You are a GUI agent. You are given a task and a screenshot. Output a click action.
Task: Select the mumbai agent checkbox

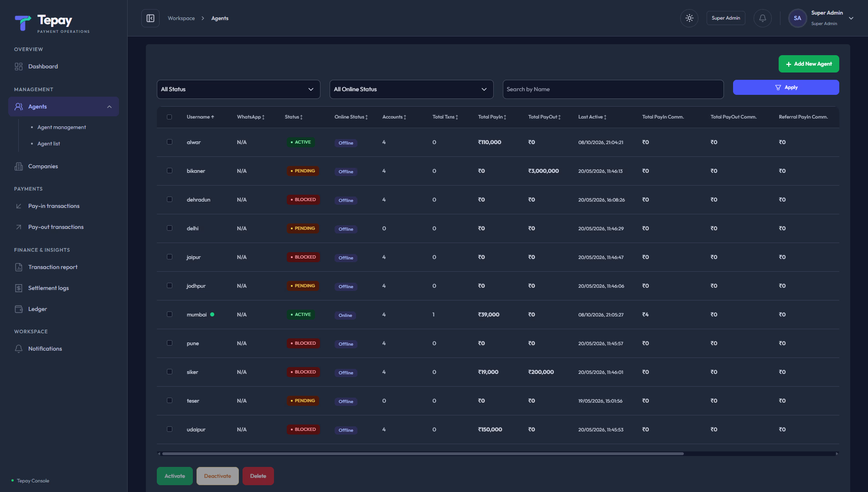[x=170, y=315]
